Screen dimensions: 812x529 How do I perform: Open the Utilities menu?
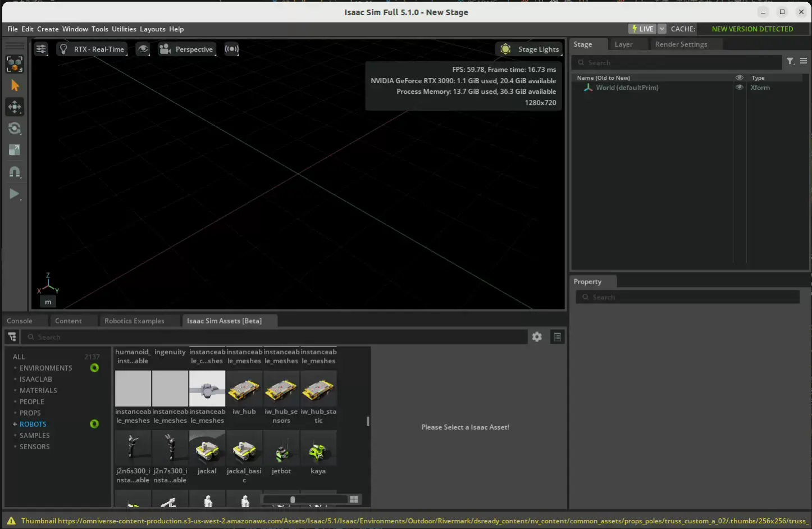pos(124,29)
